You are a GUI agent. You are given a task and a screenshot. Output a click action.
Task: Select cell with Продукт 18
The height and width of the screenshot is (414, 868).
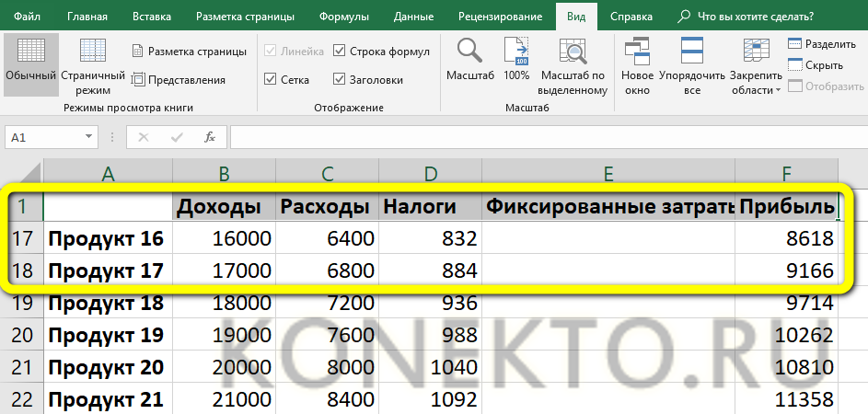tap(107, 304)
